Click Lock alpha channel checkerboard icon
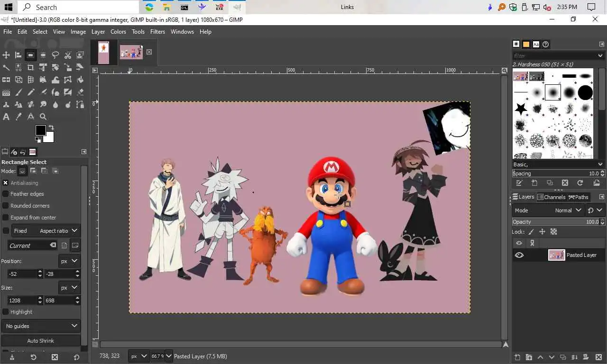Image resolution: width=607 pixels, height=364 pixels. point(553,232)
